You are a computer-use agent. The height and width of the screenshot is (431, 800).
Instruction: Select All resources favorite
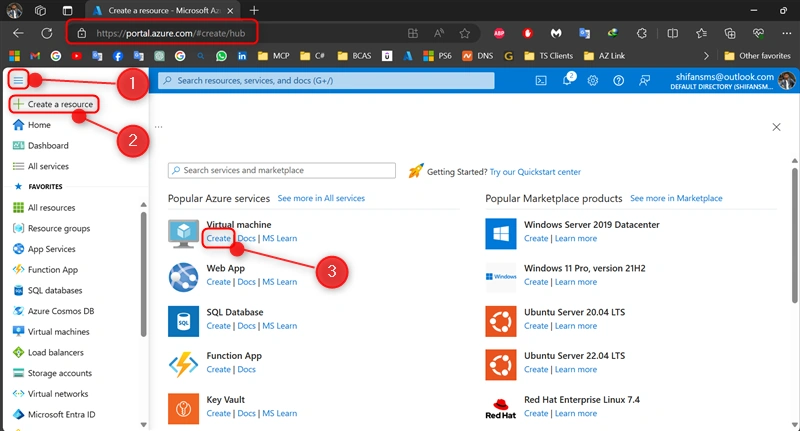click(44, 208)
